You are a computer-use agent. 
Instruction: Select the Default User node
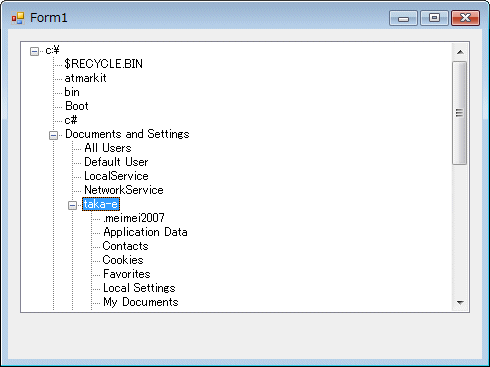[116, 162]
